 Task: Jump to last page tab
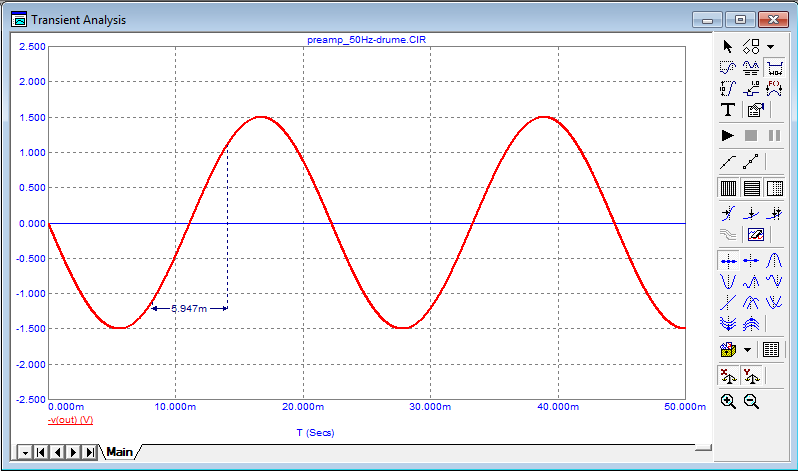tap(90, 452)
